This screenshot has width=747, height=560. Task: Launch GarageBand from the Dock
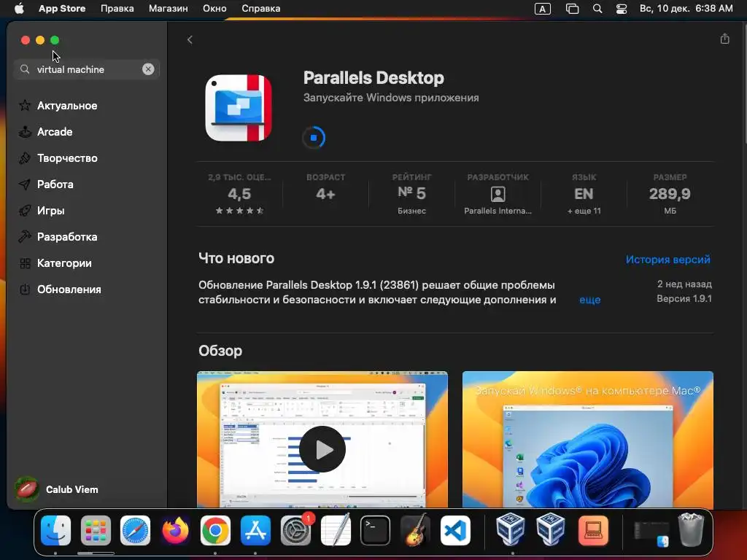click(x=415, y=530)
